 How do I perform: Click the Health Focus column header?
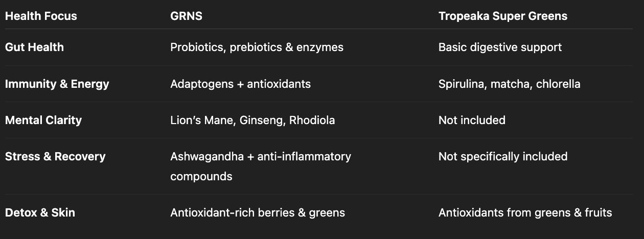[x=41, y=16]
